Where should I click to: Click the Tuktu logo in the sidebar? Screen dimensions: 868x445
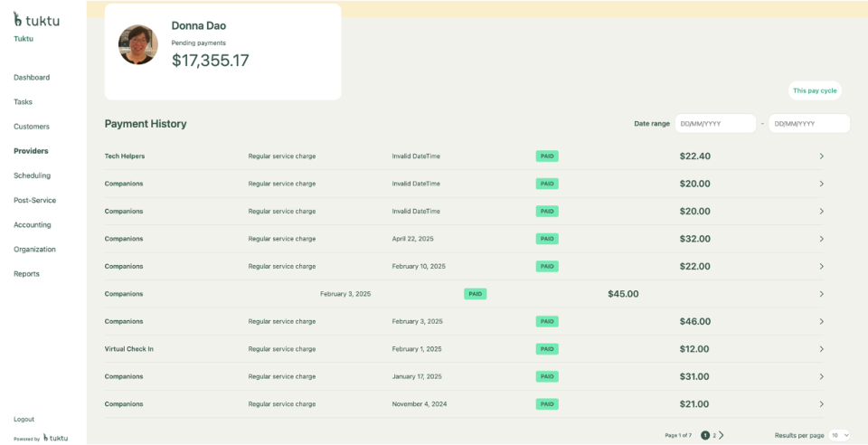(x=36, y=19)
